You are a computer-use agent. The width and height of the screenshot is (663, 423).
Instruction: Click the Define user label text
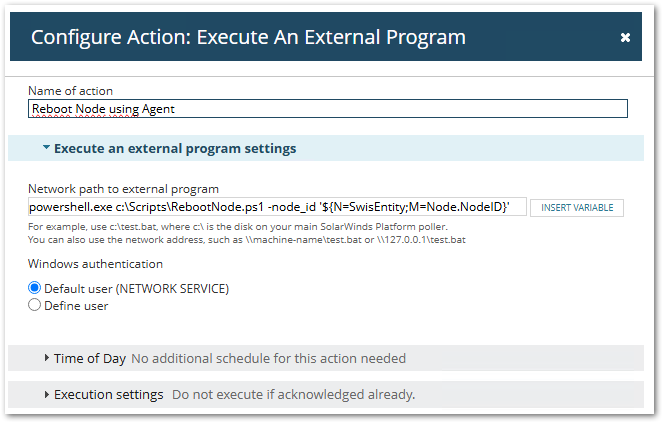pos(75,306)
